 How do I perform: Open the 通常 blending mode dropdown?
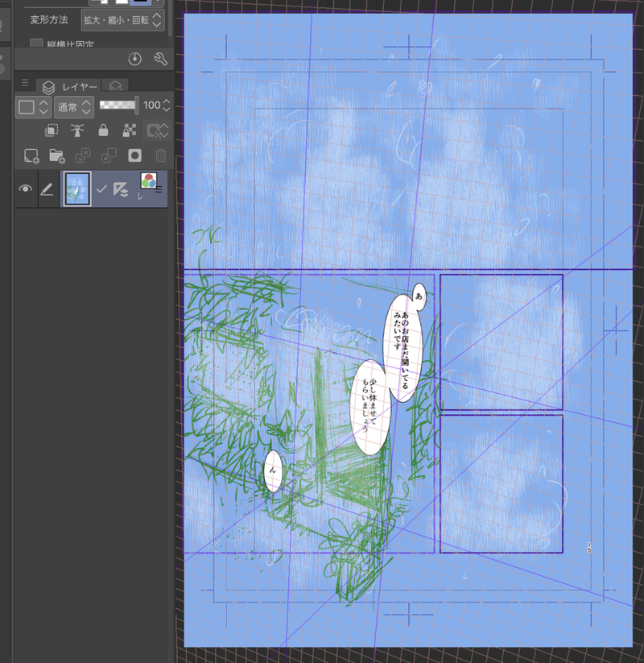(74, 107)
